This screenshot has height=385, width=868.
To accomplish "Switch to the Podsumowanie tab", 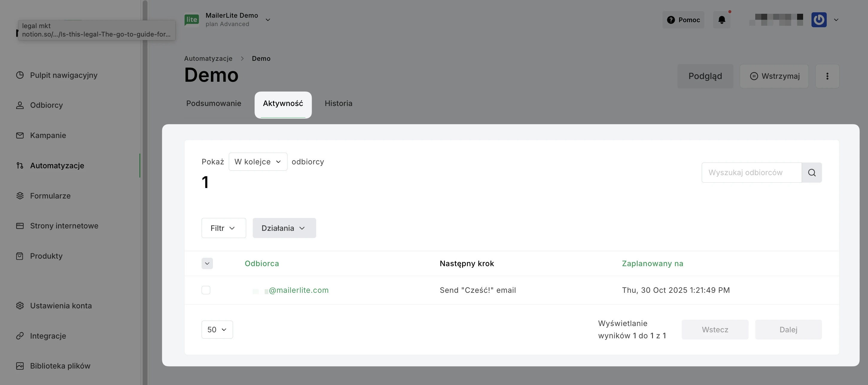I will pos(214,104).
